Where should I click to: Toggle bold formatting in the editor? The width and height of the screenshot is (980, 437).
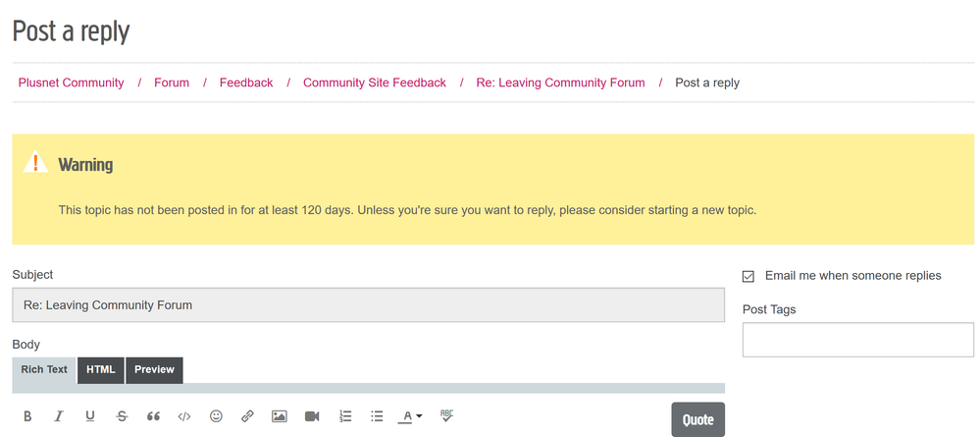pos(27,416)
